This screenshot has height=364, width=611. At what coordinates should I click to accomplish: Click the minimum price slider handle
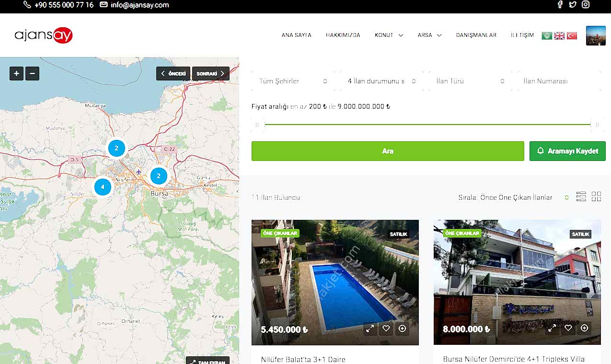click(x=258, y=125)
